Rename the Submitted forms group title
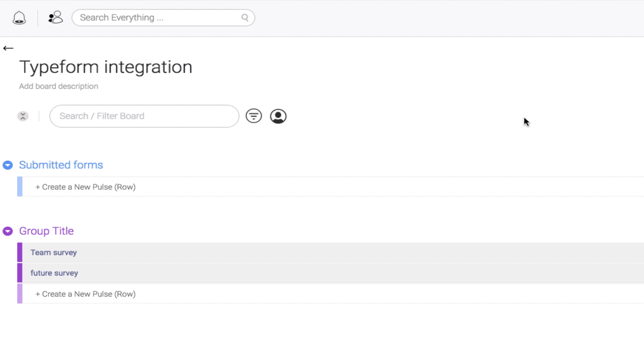The height and width of the screenshot is (362, 644). click(61, 165)
